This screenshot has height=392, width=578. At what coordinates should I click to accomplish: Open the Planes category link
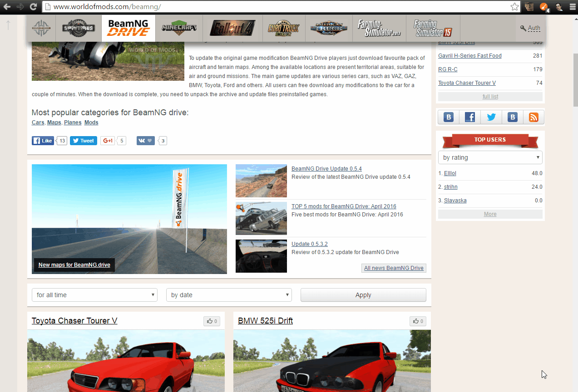pyautogui.click(x=73, y=122)
